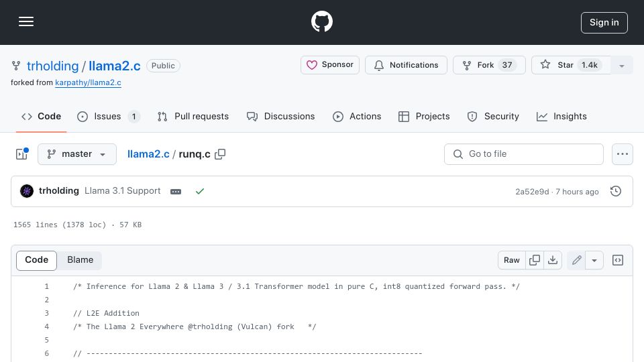Switch to the Code tab

tap(41, 117)
